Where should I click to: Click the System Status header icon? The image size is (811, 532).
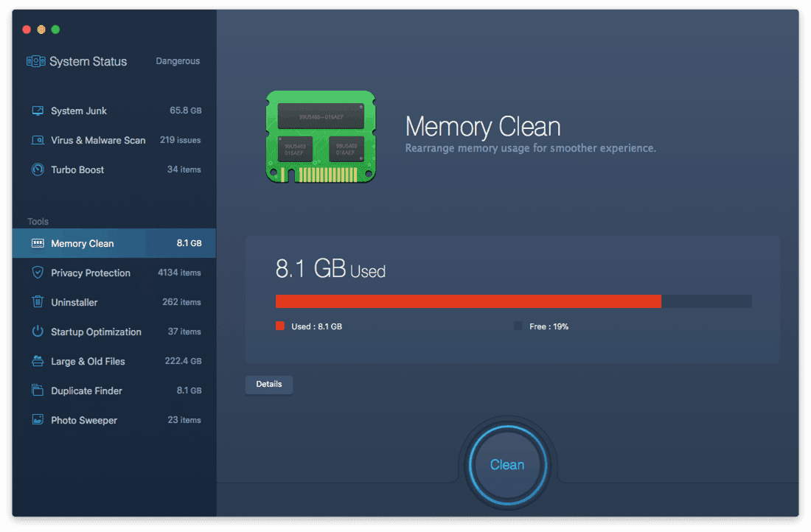35,62
